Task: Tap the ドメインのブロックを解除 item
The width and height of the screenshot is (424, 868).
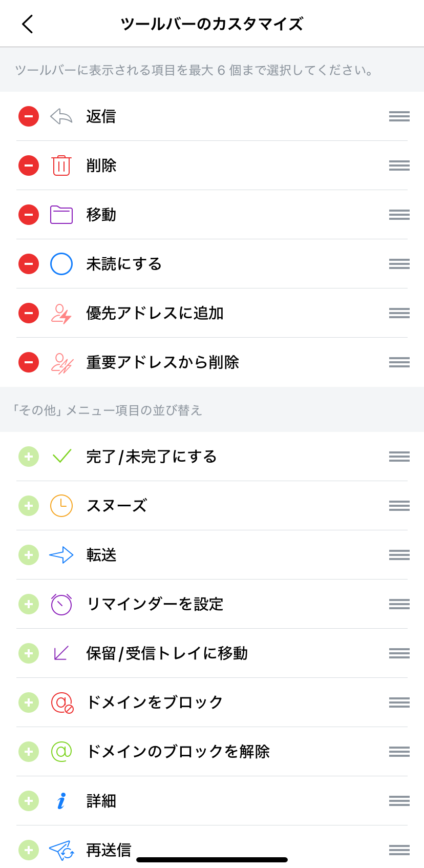Action: 178,752
